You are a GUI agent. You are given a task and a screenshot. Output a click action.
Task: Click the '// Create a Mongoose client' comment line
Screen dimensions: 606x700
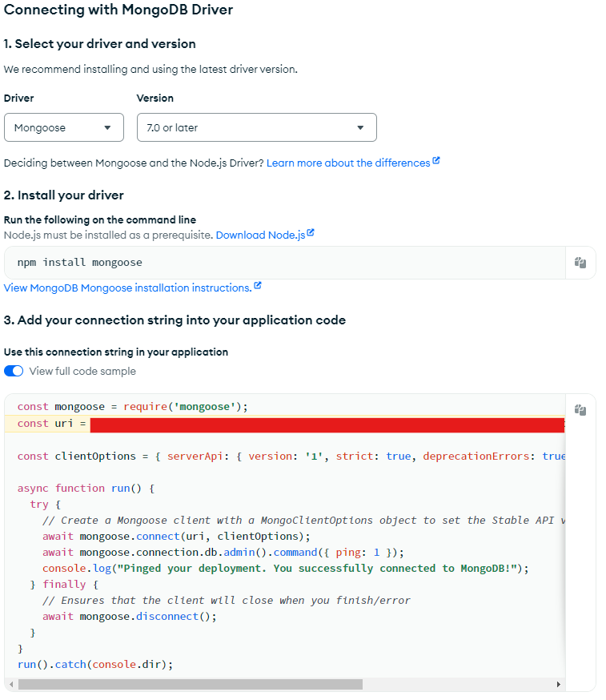(x=303, y=521)
